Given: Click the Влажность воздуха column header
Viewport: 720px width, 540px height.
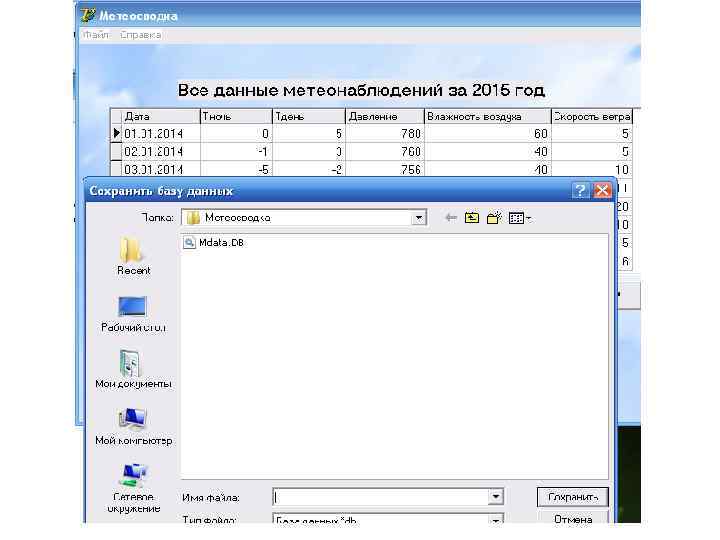Looking at the screenshot, I should tap(488, 117).
